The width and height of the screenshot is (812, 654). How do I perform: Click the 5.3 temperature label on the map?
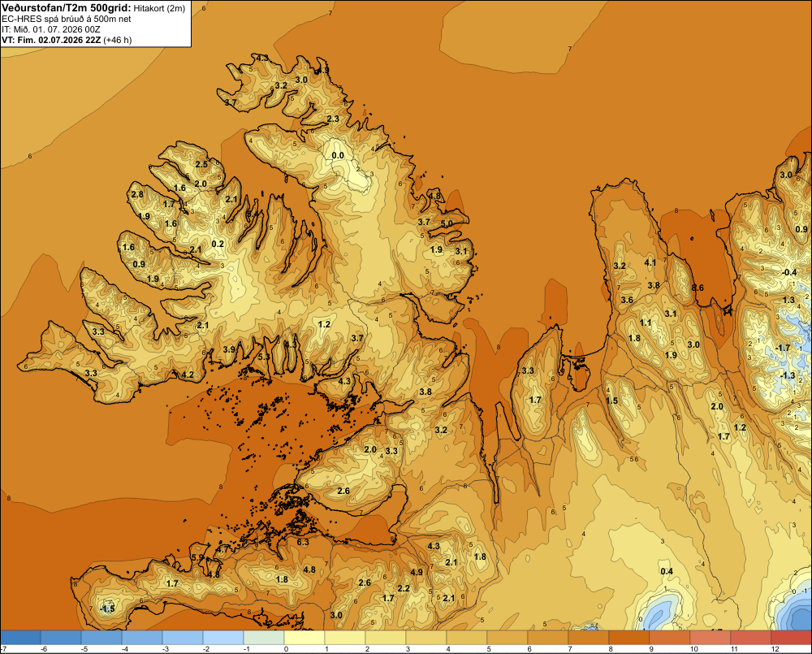[x=264, y=357]
